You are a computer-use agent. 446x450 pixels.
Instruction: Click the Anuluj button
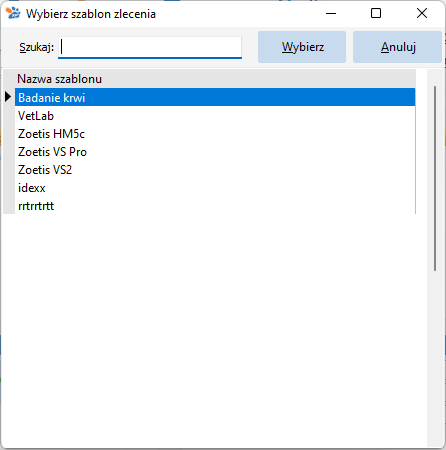398,47
